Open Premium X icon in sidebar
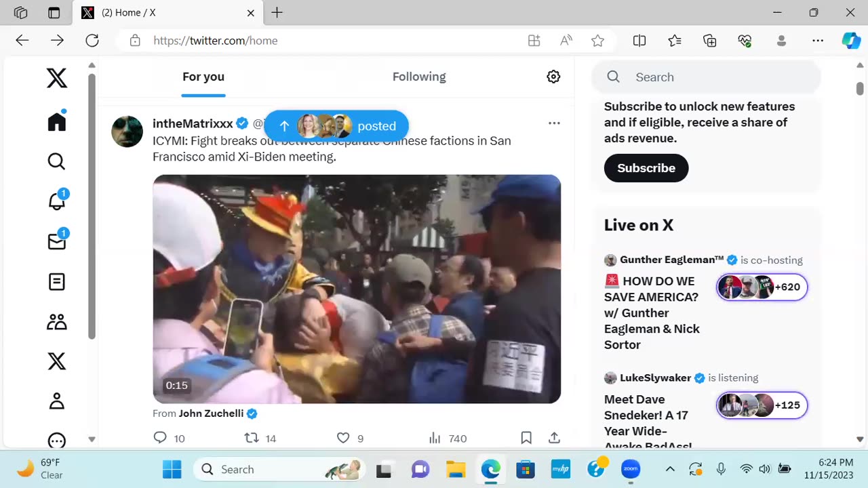Screen dimensions: 868x488 click(x=57, y=361)
